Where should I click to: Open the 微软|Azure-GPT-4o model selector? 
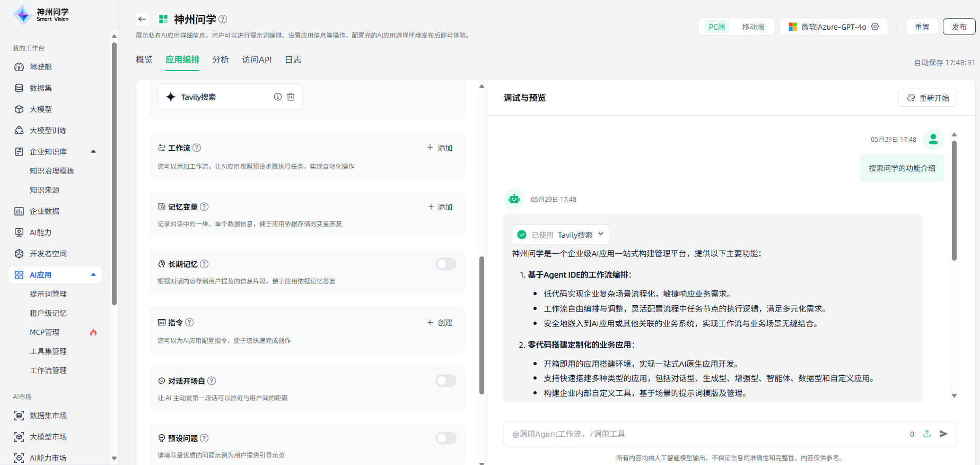tap(834, 27)
